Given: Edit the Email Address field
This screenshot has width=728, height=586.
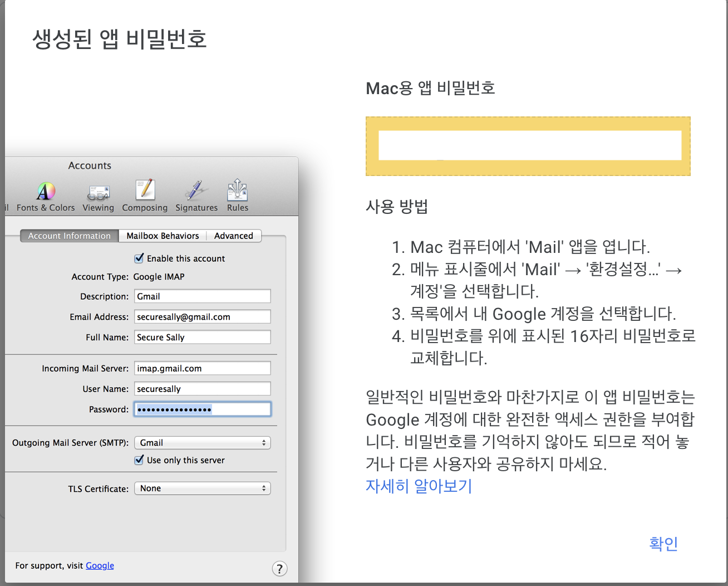Looking at the screenshot, I should (x=202, y=316).
